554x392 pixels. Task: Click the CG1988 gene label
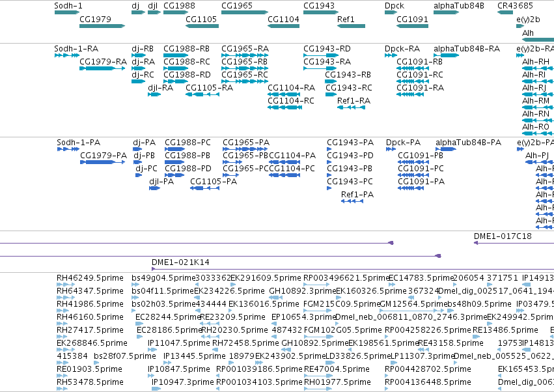click(179, 6)
